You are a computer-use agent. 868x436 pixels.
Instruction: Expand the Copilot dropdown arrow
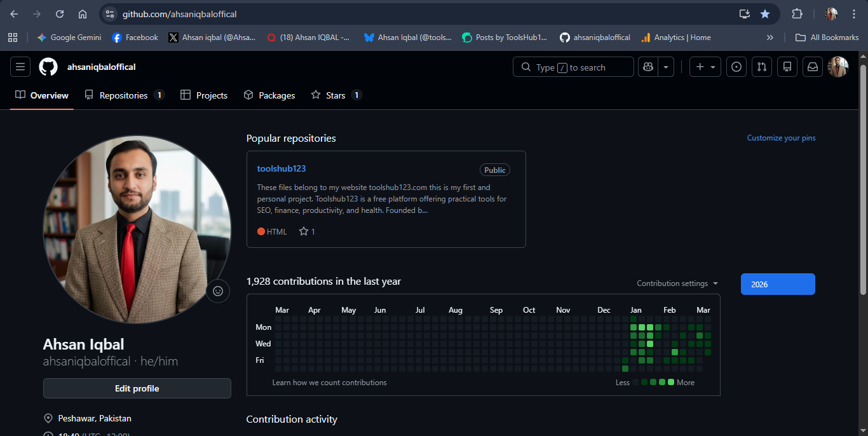665,66
